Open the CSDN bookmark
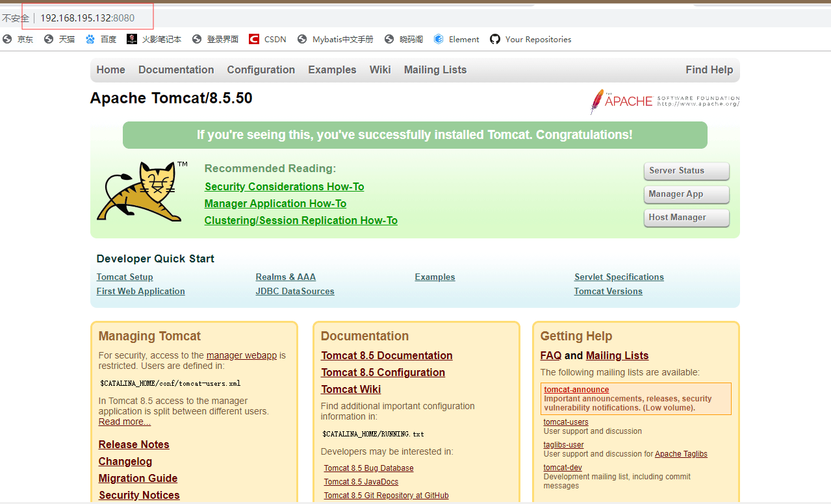Screen dimensions: 831x504 tap(268, 40)
